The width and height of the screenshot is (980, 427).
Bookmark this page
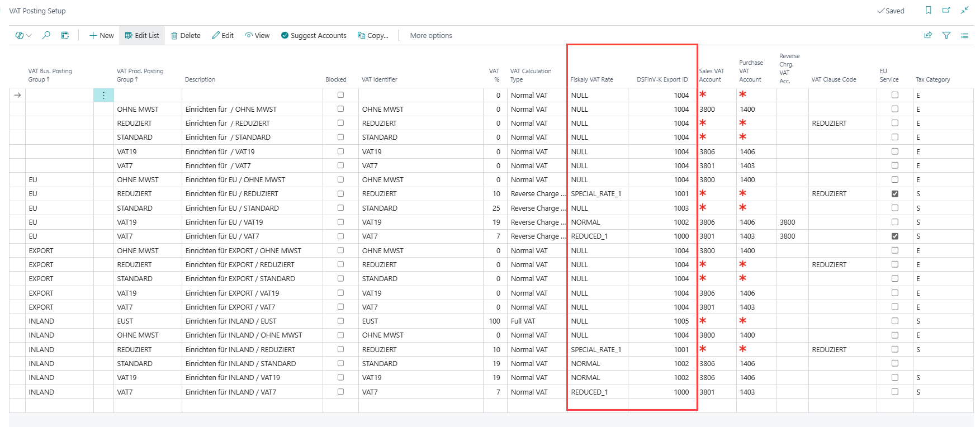[929, 11]
